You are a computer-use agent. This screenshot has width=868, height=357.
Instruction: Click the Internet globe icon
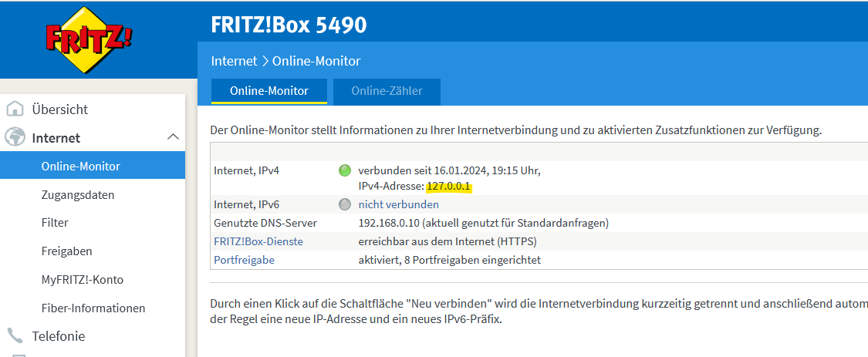coord(15,137)
